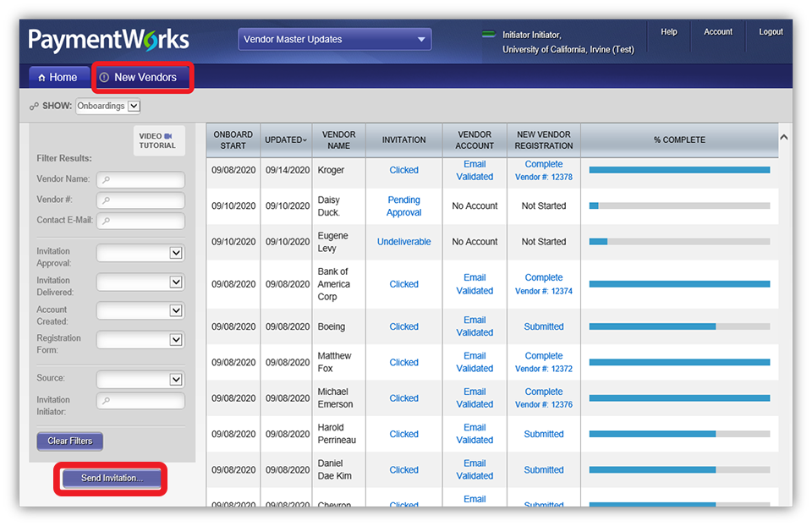Click the table scroll-up arrow
812x526 pixels.
click(784, 137)
